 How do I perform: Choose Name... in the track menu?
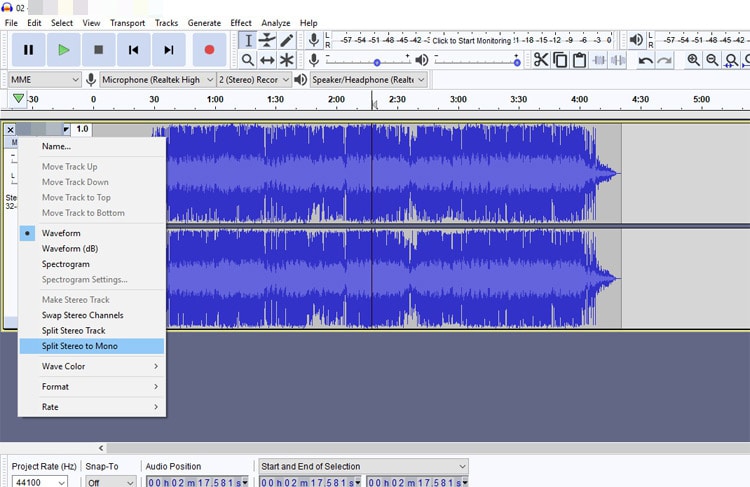[x=92, y=146]
